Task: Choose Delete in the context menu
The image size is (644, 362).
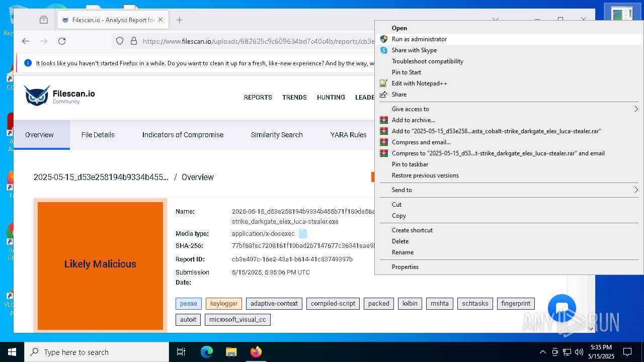Action: point(509,241)
